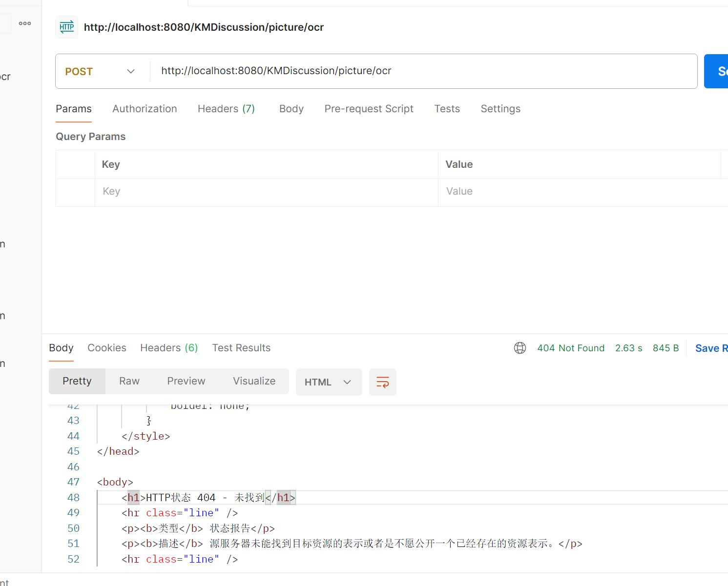Open the request Headers (7) tab

[x=226, y=109]
